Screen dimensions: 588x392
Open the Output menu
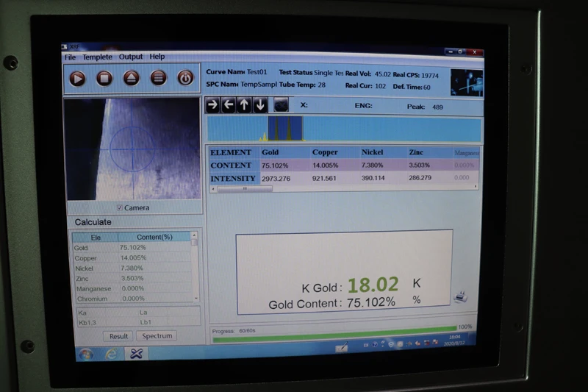(131, 57)
